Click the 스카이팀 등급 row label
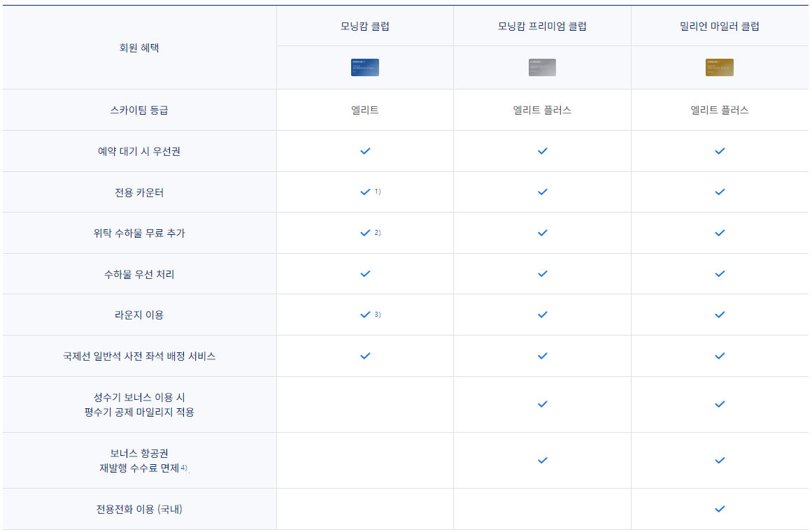The width and height of the screenshot is (812, 532). pos(140,109)
